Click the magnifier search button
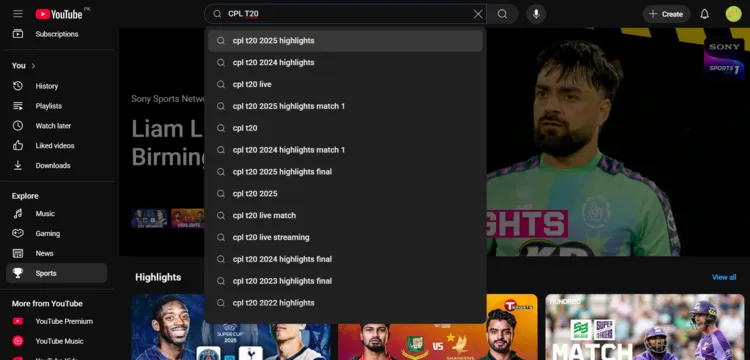 point(502,14)
